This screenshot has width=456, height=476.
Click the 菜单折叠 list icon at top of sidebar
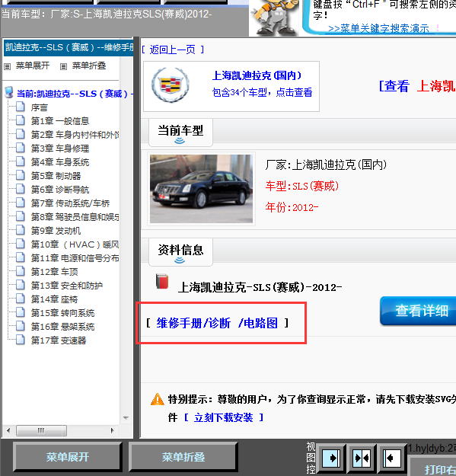point(63,66)
